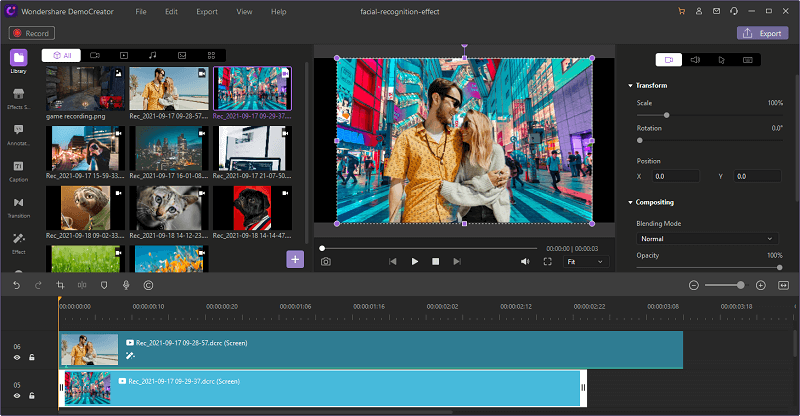Viewport: 800px width, 416px height.
Task: Select the audio music media tab
Action: click(x=153, y=55)
